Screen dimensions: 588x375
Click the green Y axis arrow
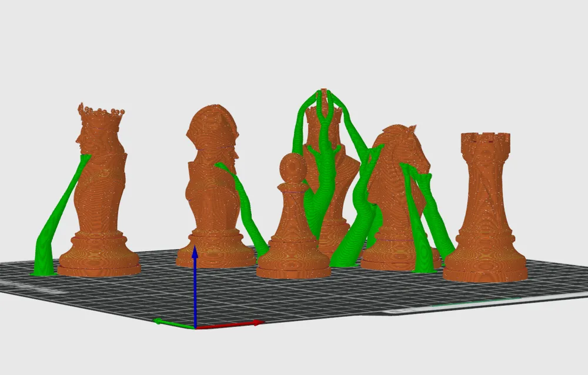click(x=175, y=323)
